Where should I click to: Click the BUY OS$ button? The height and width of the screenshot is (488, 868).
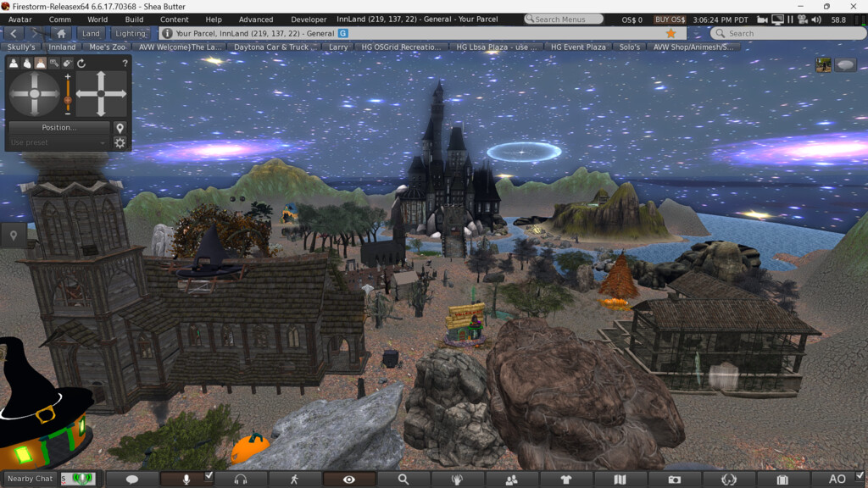670,19
